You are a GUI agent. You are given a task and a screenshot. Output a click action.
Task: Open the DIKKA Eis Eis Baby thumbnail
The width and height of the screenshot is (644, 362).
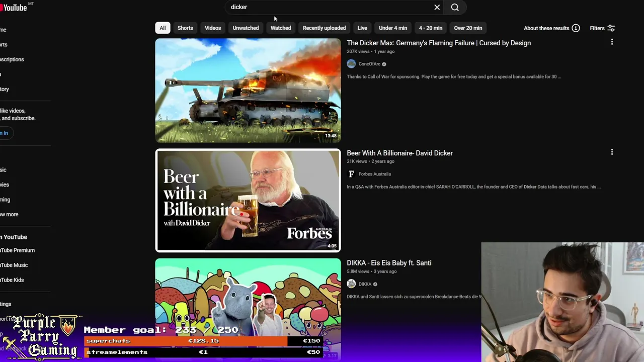[248, 310]
